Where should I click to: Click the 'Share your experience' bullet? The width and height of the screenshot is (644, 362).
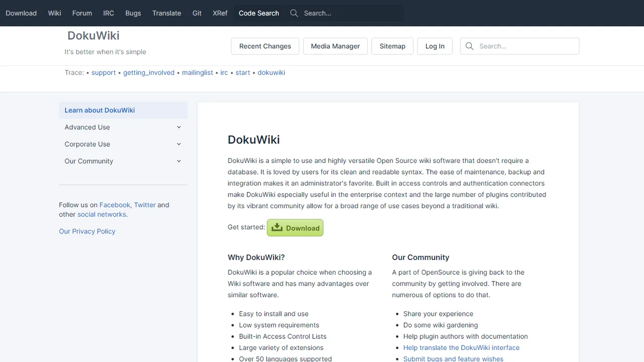click(x=438, y=314)
